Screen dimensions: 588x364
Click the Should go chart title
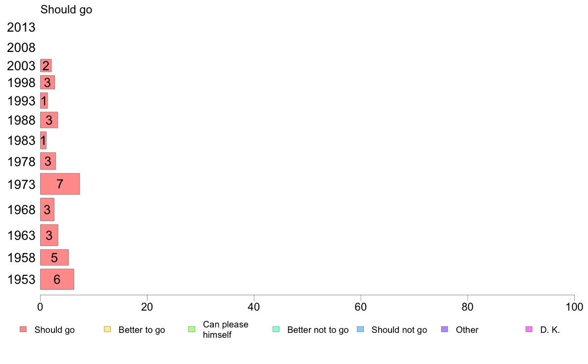(66, 9)
